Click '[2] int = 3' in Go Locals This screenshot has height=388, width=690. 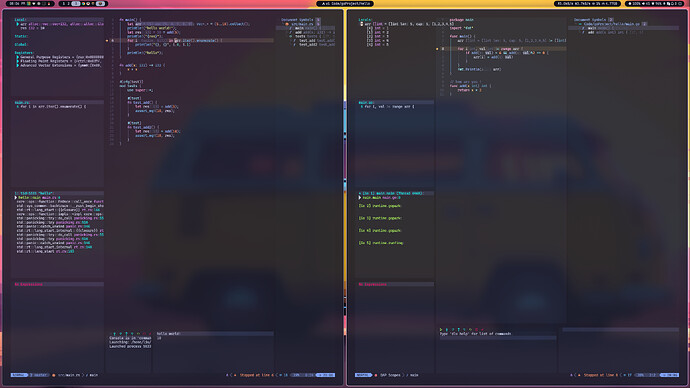pyautogui.click(x=378, y=36)
